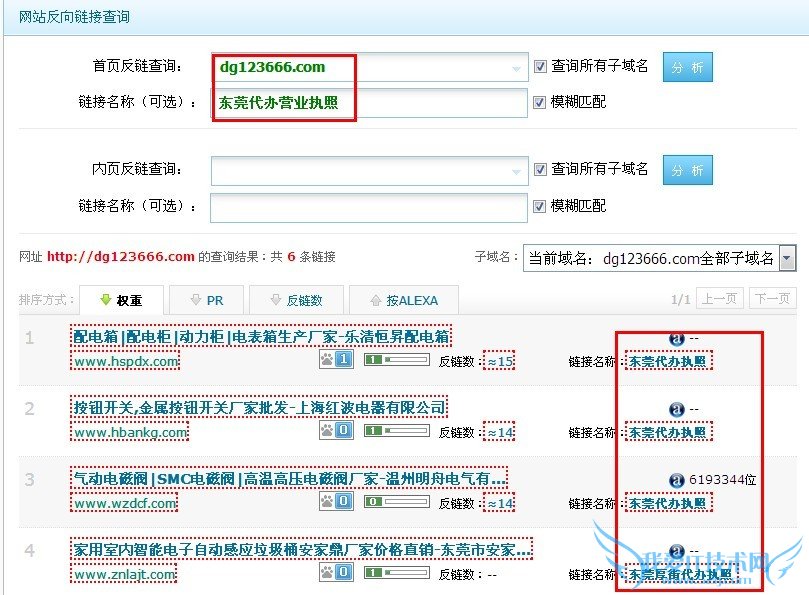This screenshot has height=595, width=809.
Task: Click Baidu paw weight icon for www.hbankg.com
Action: point(336,430)
